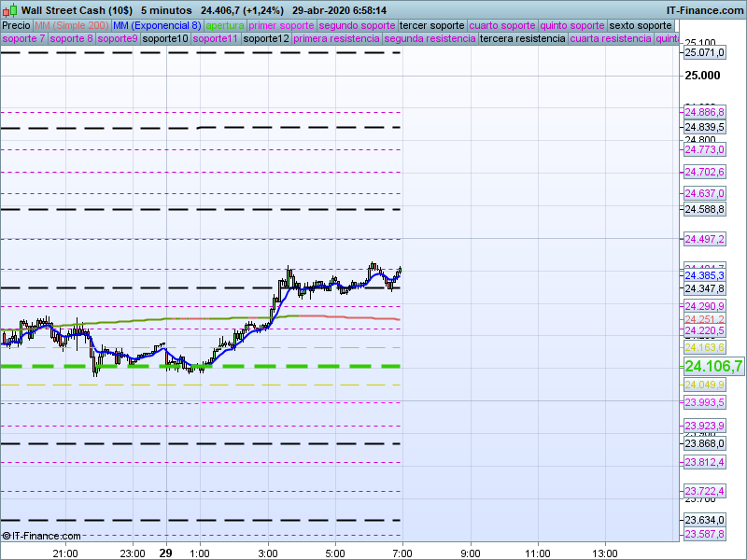This screenshot has height=560, width=747.
Task: Click the yellow 24.163,6 price tag
Action: coord(705,347)
